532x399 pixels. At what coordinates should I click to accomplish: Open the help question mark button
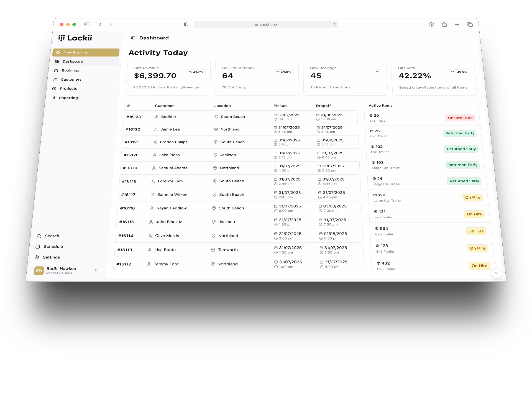(496, 273)
